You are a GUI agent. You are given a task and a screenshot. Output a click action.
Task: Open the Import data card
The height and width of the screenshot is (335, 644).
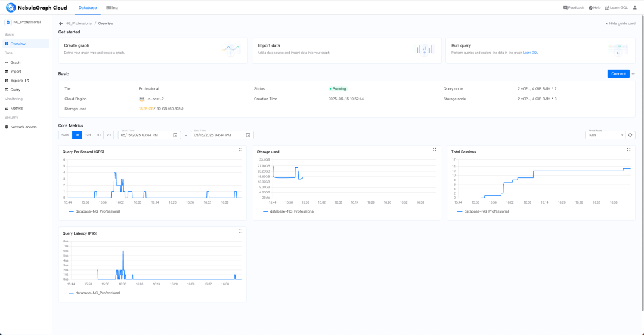[x=346, y=51]
